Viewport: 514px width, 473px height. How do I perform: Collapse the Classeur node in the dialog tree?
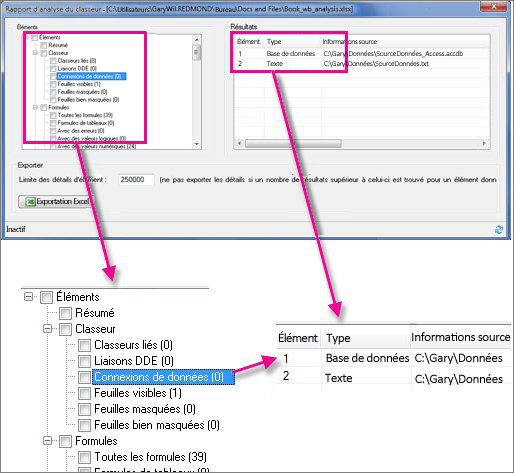[x=35, y=53]
